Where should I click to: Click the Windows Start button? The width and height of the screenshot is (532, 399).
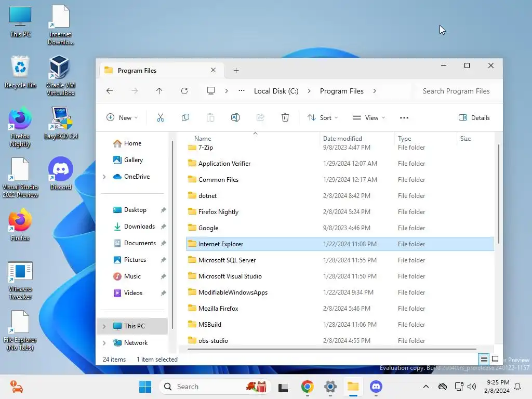(145, 387)
